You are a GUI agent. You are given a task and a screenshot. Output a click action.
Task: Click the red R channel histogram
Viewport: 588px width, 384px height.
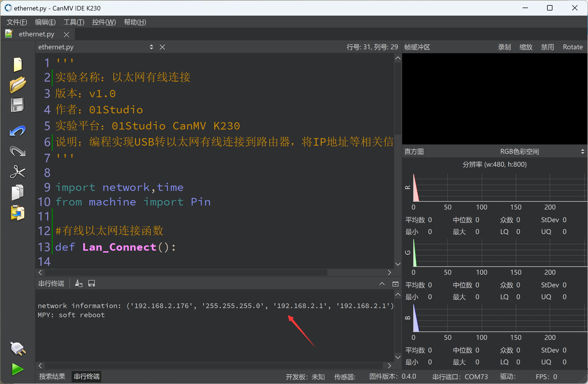(x=500, y=188)
